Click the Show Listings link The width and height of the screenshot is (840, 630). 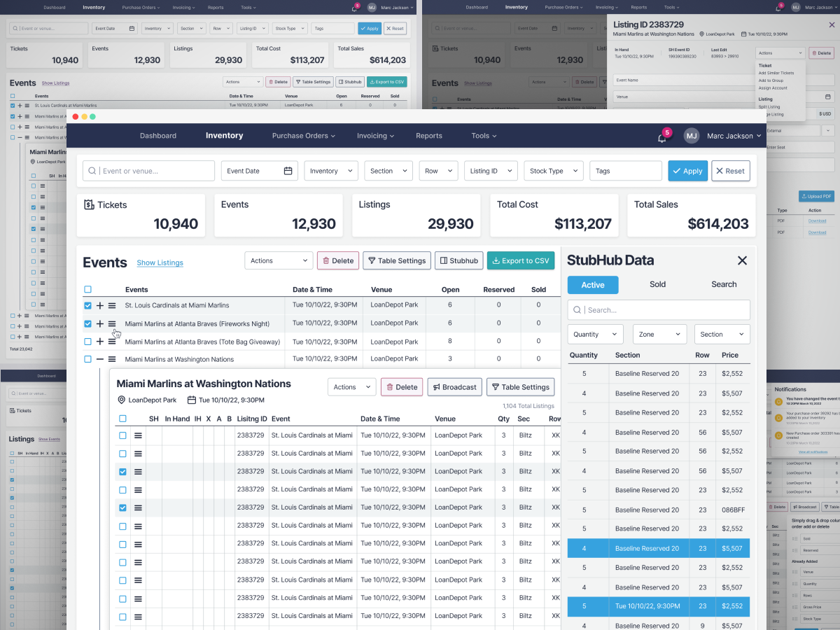160,262
